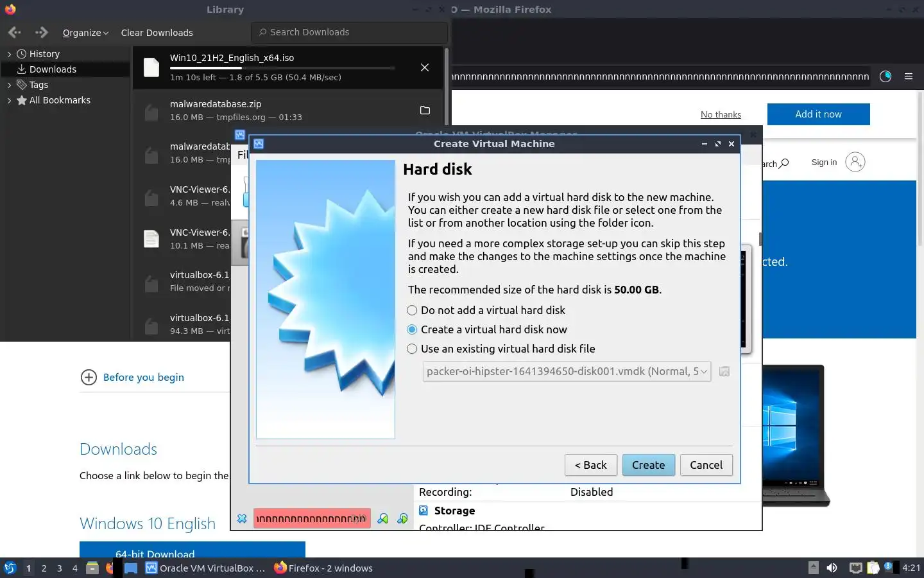The image size is (924, 578).
Task: Click the Win10 ISO download progress bar
Action: (x=282, y=67)
